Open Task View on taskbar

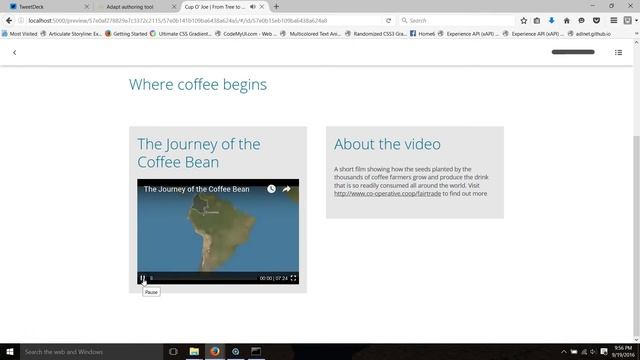[x=173, y=351]
